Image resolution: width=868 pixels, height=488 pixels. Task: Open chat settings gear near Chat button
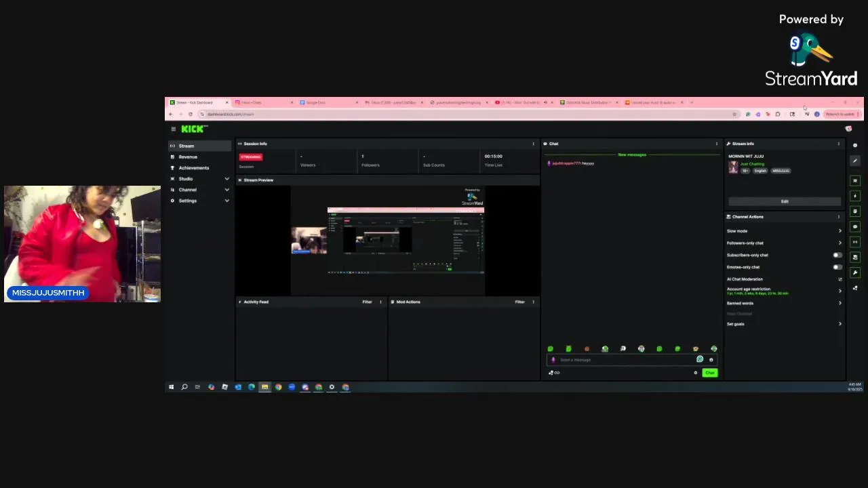click(x=696, y=373)
